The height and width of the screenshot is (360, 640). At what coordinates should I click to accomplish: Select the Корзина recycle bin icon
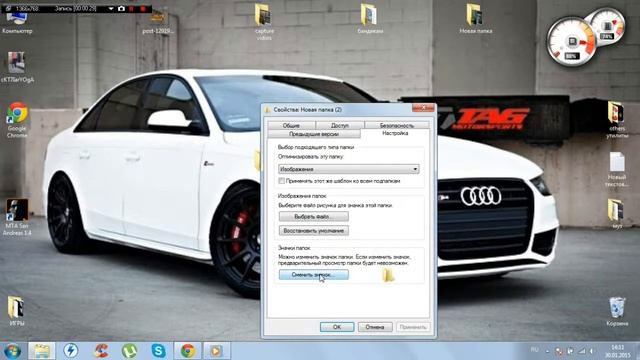click(617, 312)
